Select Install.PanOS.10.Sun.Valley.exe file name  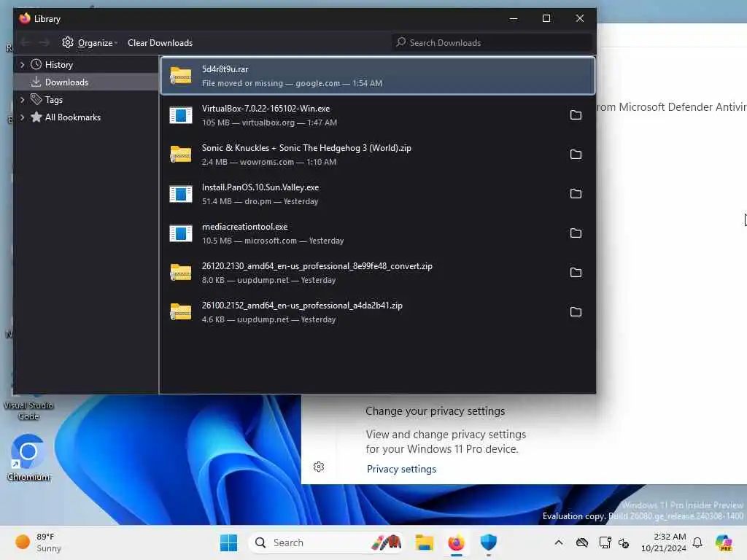[x=260, y=187]
